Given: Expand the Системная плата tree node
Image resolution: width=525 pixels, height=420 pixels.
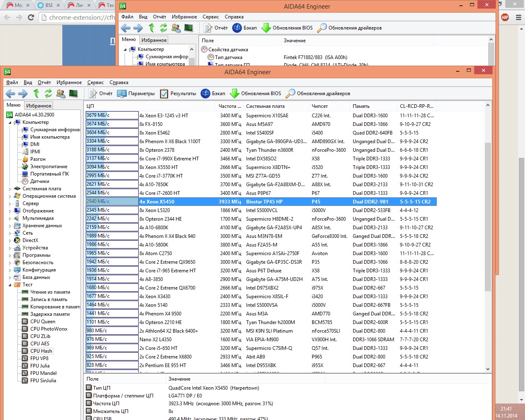Looking at the screenshot, I should pyautogui.click(x=10, y=189).
